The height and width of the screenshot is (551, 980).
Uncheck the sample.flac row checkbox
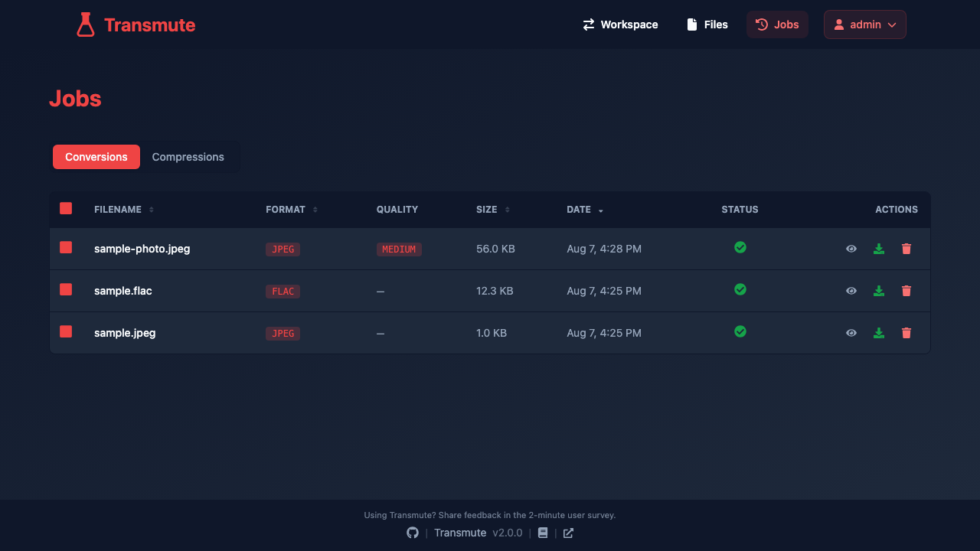66,289
